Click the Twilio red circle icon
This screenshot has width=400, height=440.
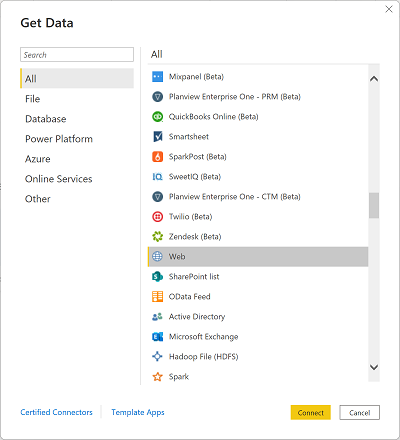157,217
